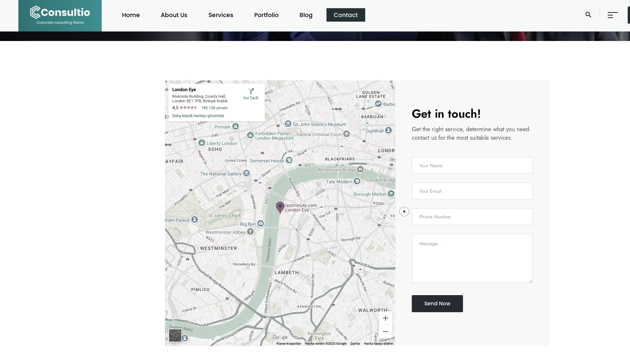Click Daha büyük haritayı görüntüle link
The image size is (630, 364).
coord(198,116)
